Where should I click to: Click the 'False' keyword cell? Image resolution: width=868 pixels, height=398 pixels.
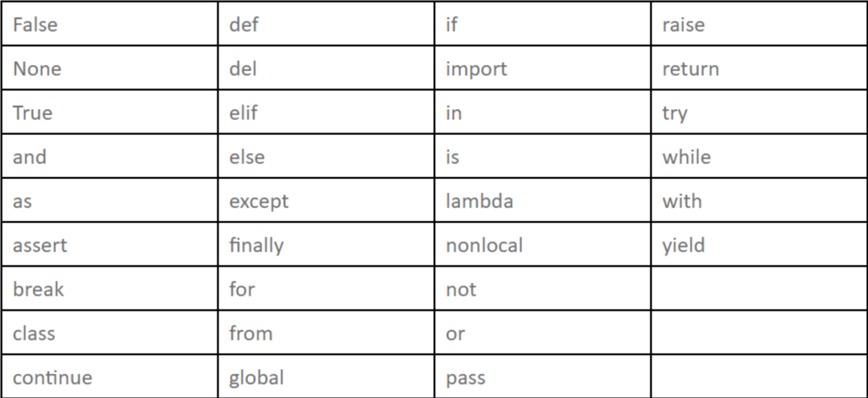(x=35, y=25)
